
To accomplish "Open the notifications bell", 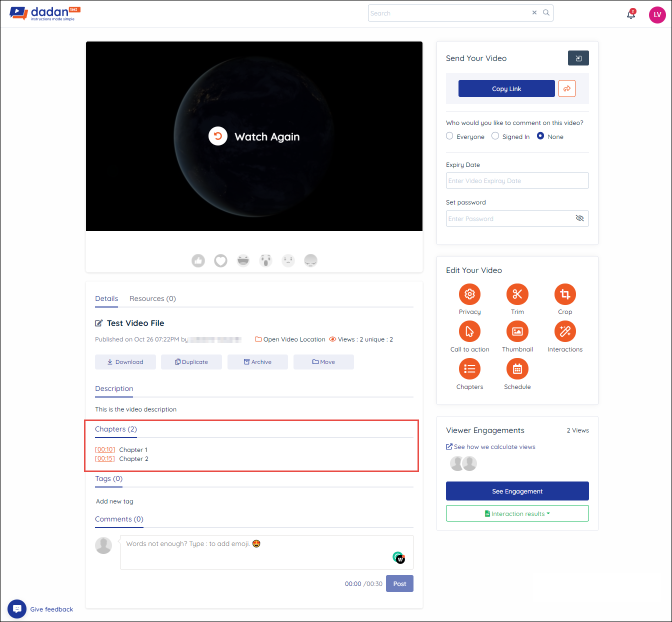I will (x=631, y=14).
